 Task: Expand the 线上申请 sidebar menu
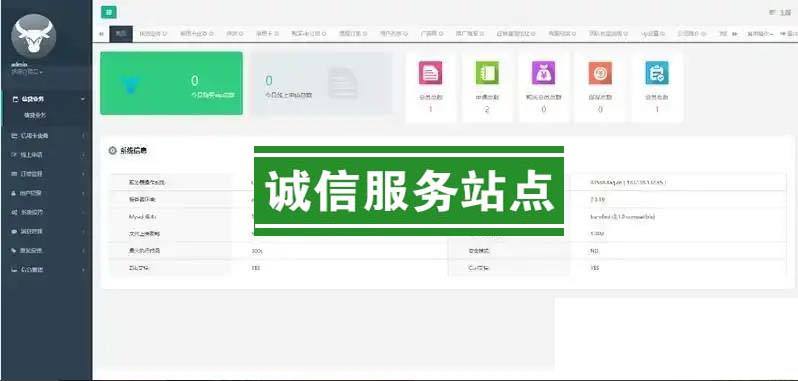47,155
